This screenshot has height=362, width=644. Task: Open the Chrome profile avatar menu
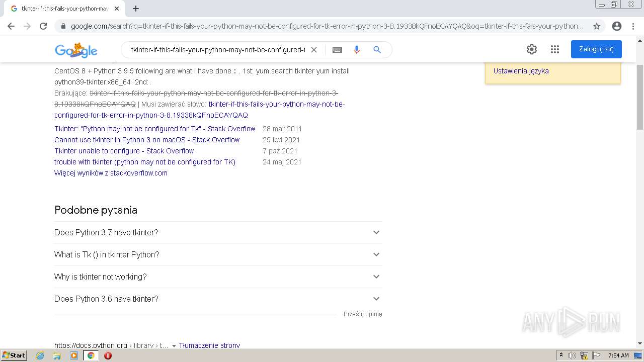[617, 26]
